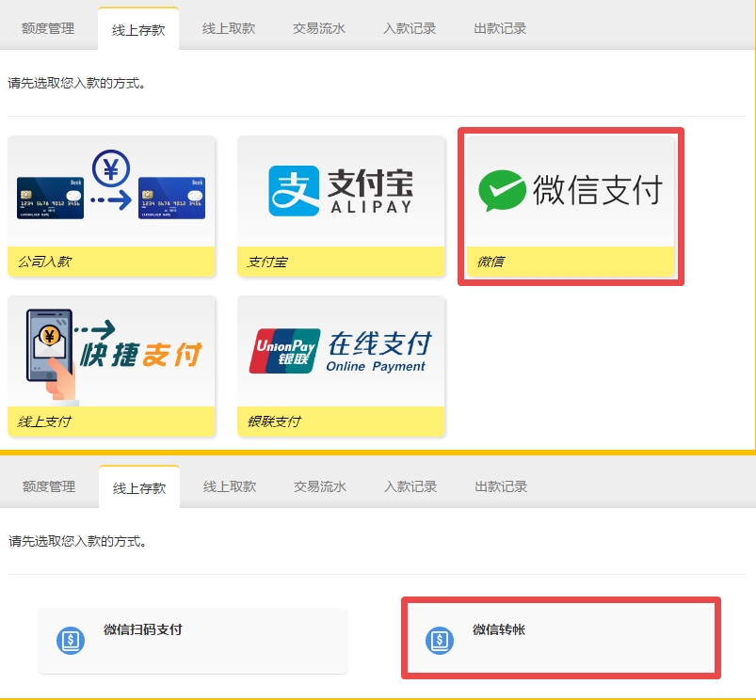
Task: Select the 微信转帐 text option
Action: point(499,629)
